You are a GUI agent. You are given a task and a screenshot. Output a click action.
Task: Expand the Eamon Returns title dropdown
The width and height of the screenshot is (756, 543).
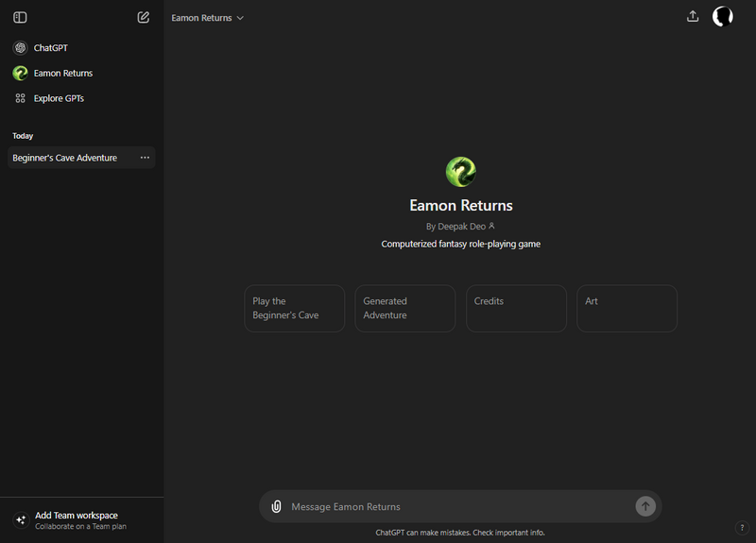coord(207,18)
